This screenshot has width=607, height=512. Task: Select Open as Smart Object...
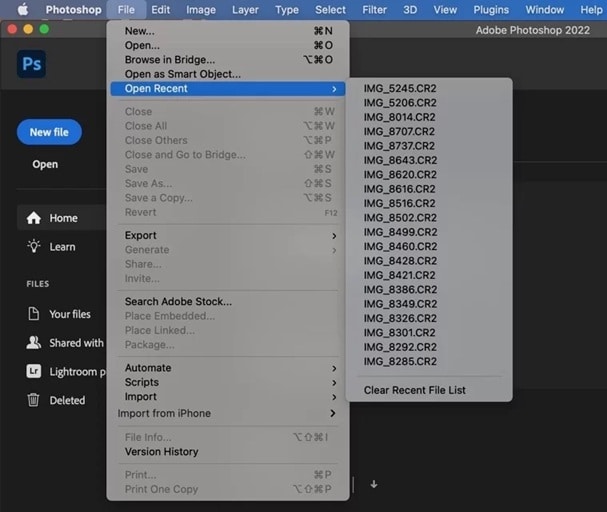pos(228,74)
